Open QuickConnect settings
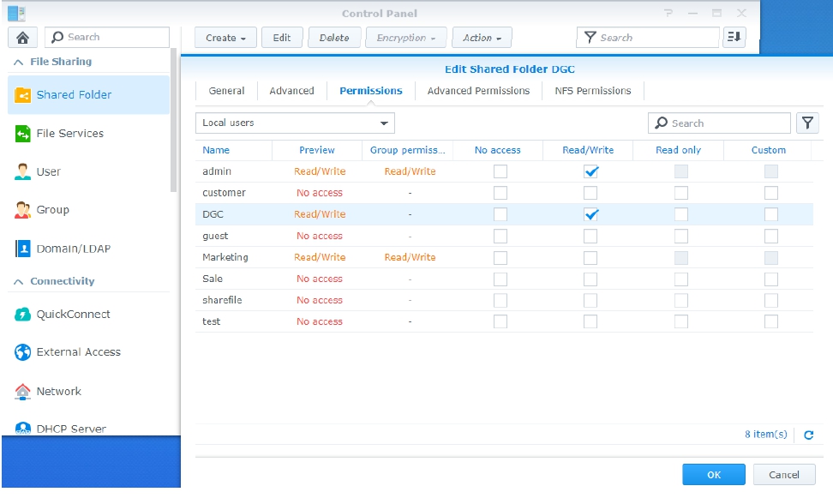Viewport: 833px width, 504px height. click(x=89, y=315)
